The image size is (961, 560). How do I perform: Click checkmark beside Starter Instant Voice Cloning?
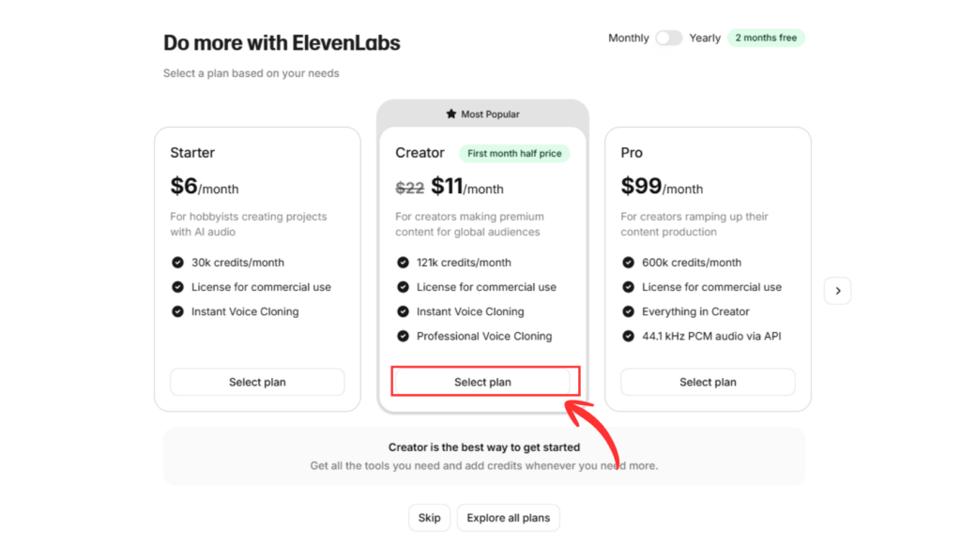tap(177, 311)
